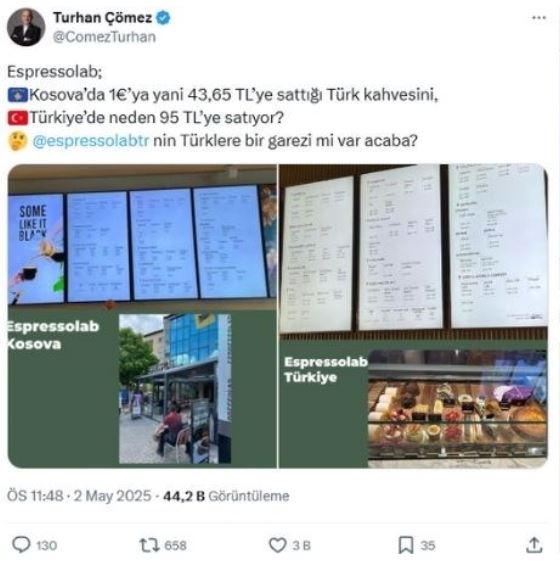Click the 658 retweets count
Screen dimensions: 560x562
coord(175,546)
